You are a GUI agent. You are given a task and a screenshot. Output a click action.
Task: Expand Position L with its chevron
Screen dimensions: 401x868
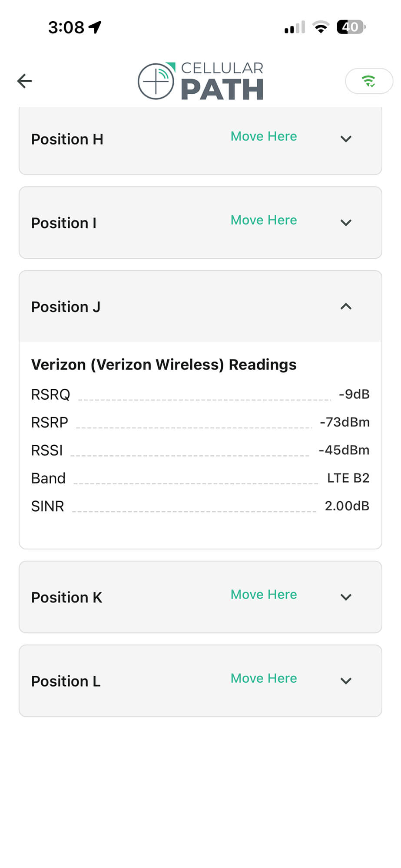(346, 681)
